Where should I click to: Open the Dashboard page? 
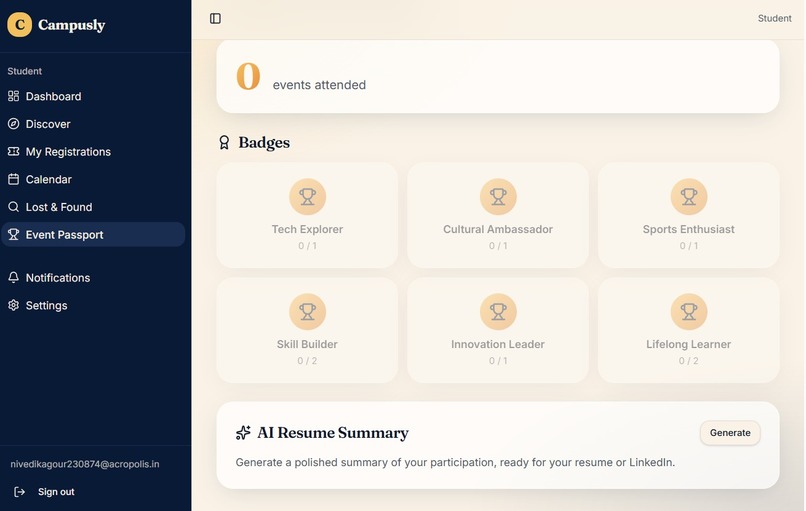tap(93, 96)
